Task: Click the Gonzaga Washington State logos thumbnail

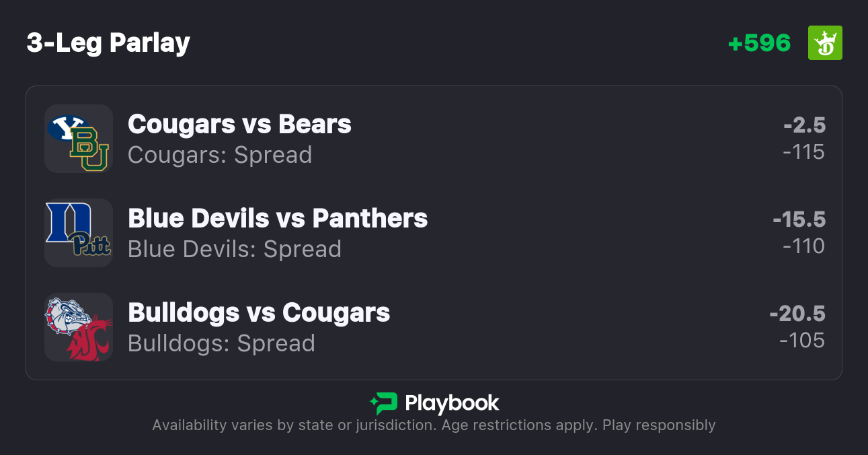Action: [79, 327]
